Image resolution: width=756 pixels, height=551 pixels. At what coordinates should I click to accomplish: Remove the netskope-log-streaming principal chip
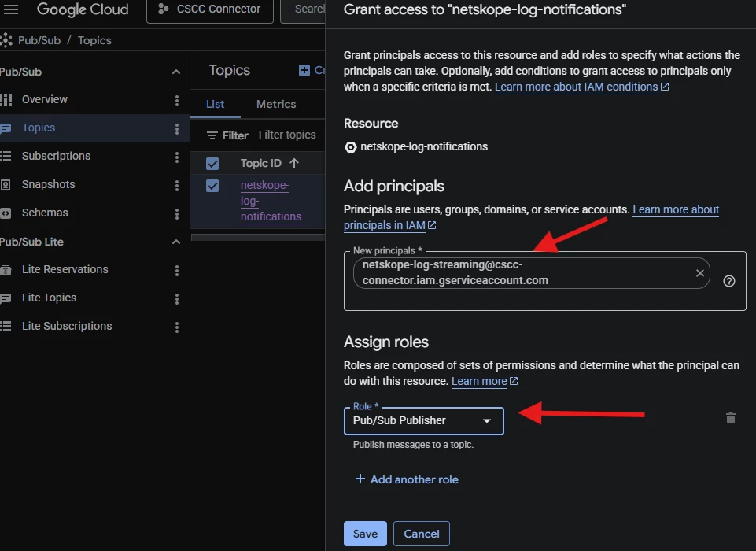(x=700, y=273)
